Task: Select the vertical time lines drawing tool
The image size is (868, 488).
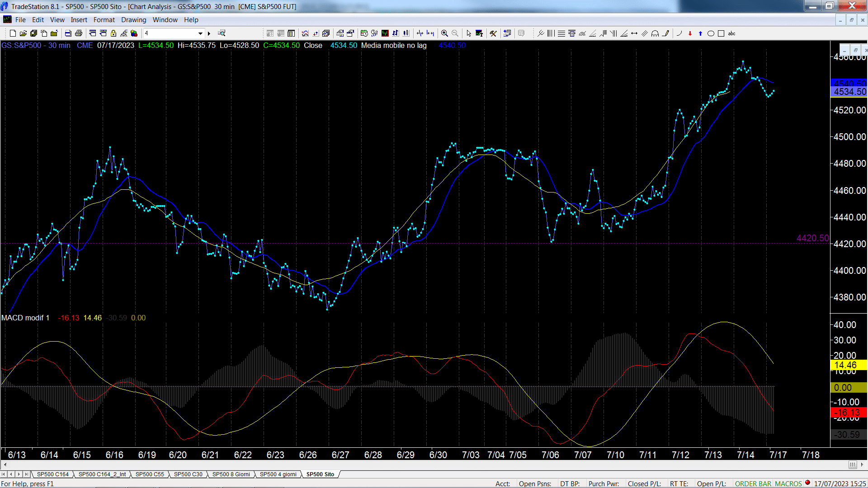Action: coord(551,33)
